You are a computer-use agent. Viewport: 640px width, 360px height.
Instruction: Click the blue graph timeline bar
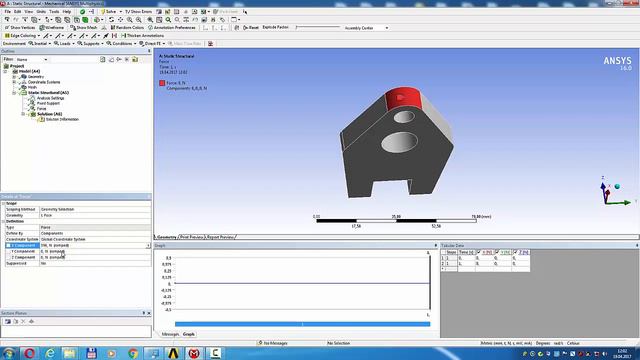302,324
